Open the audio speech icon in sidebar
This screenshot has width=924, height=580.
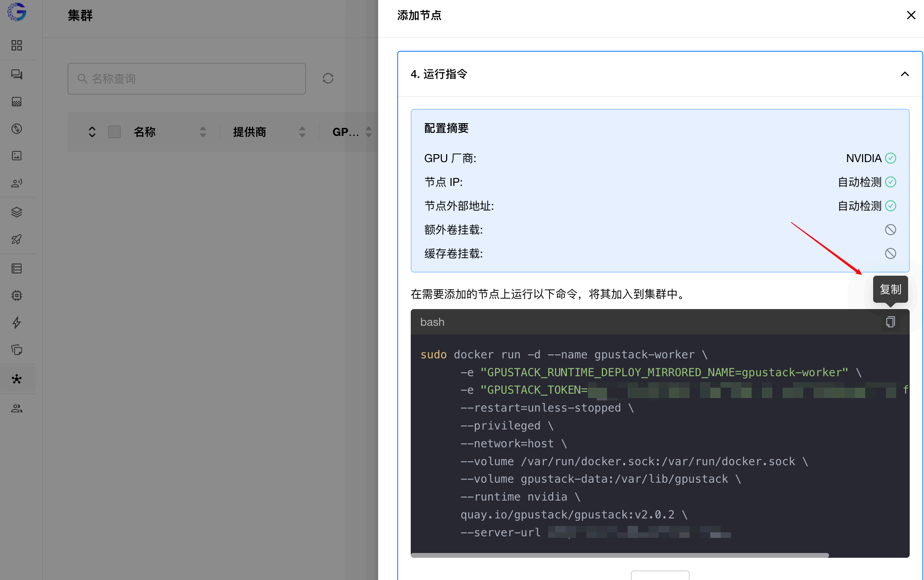pos(17,183)
